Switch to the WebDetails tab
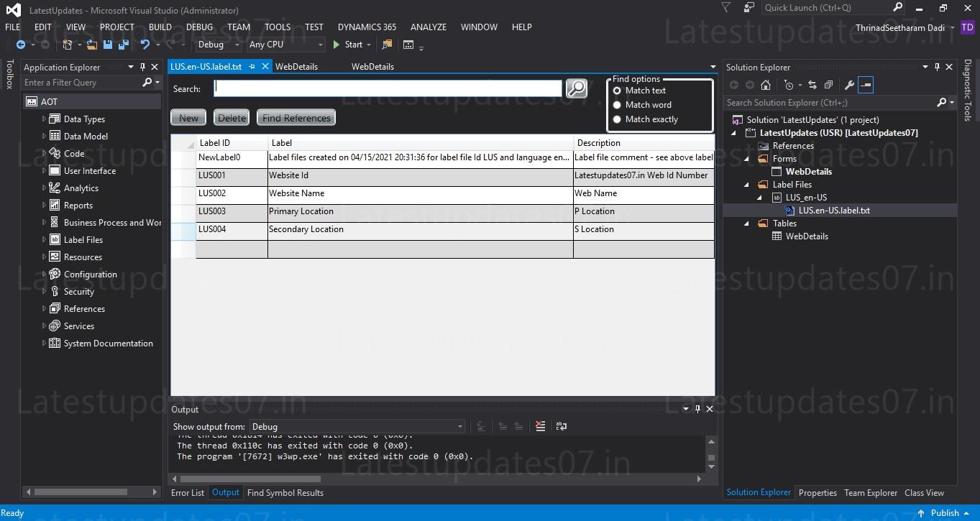Screen dimensions: 980x521 click(297, 66)
